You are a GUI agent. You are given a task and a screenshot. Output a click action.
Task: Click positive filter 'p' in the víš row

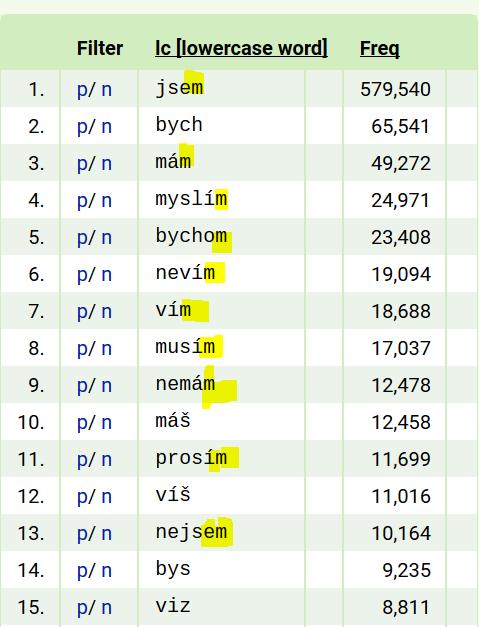tap(82, 497)
